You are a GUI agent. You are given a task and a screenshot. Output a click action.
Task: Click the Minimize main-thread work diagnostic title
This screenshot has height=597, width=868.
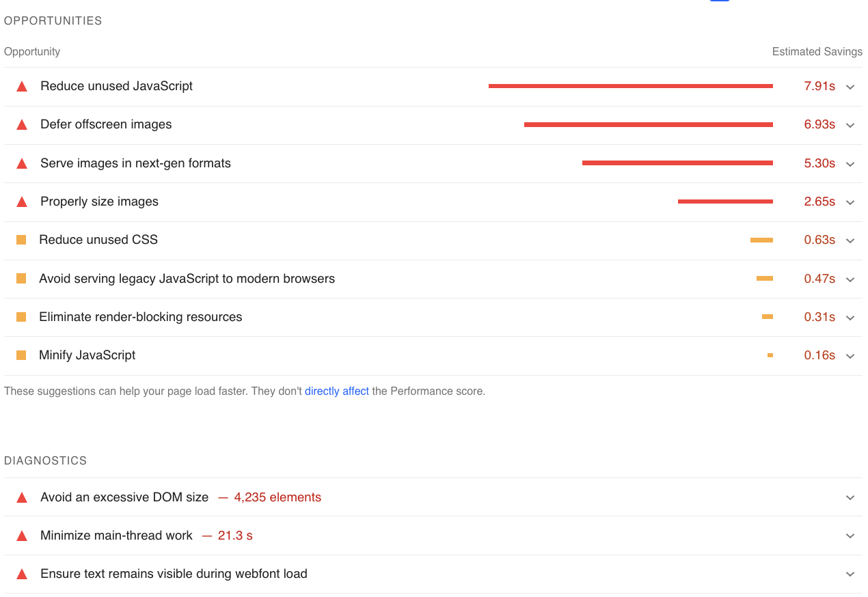[x=116, y=536]
